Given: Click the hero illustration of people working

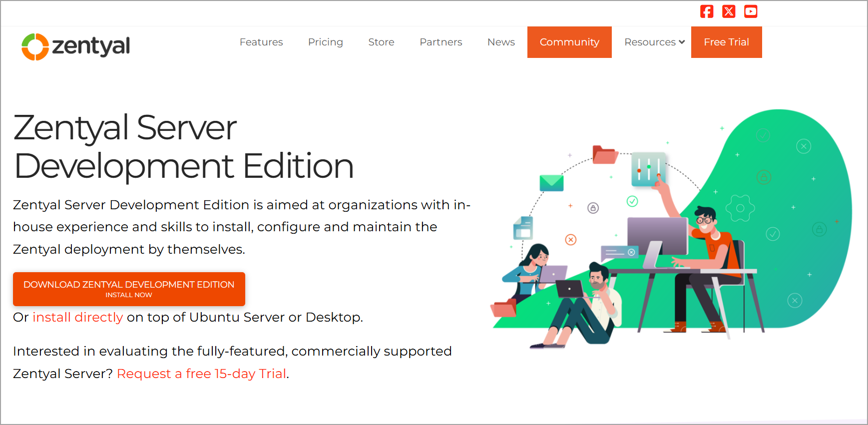Looking at the screenshot, I should tap(671, 228).
